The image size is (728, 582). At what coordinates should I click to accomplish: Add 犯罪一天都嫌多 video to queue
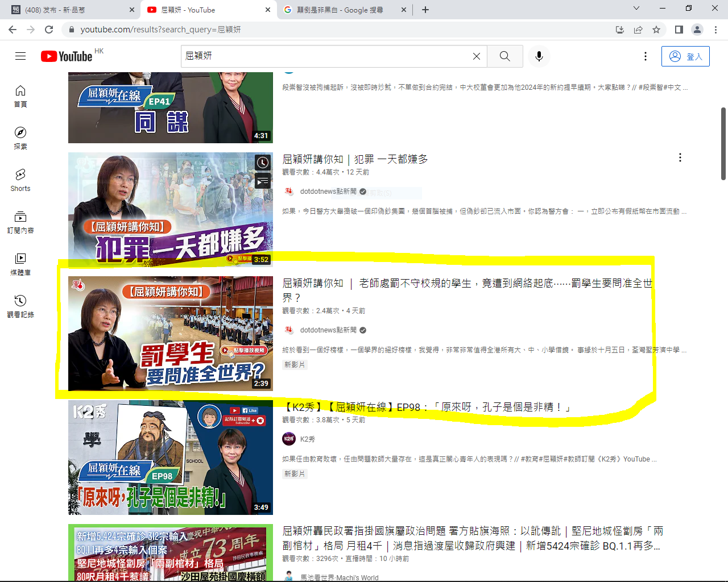(x=262, y=181)
